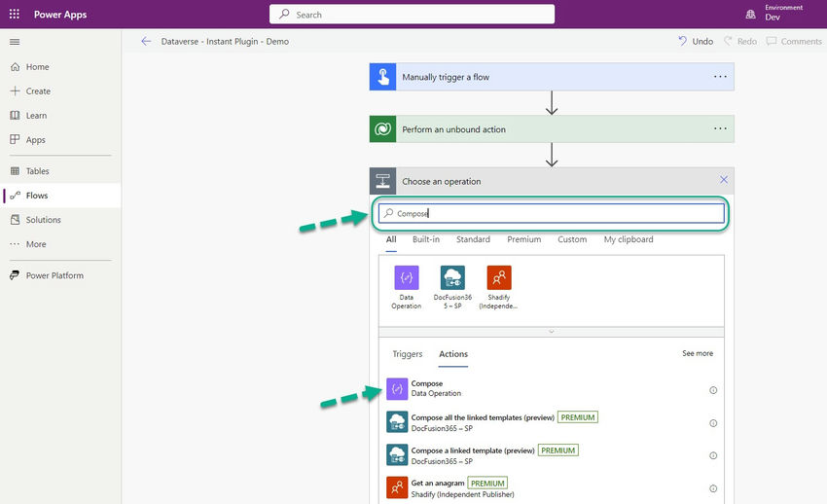This screenshot has width=827, height=504.
Task: Click the See more link
Action: click(698, 353)
